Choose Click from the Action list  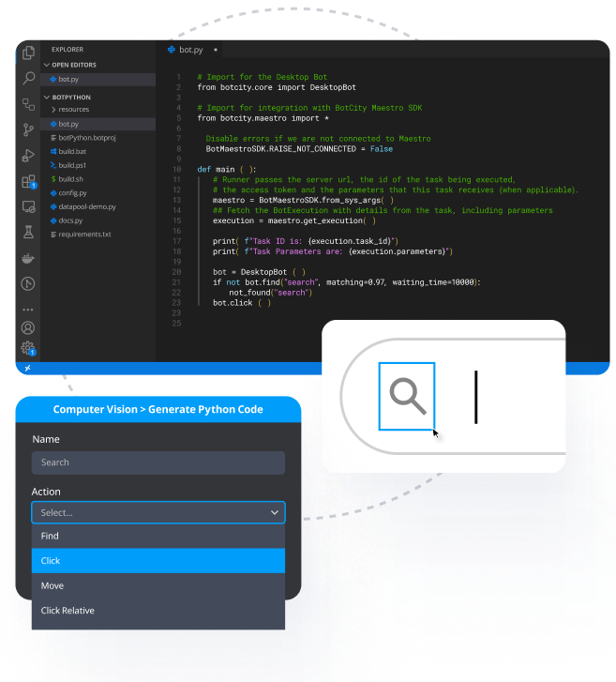[158, 561]
